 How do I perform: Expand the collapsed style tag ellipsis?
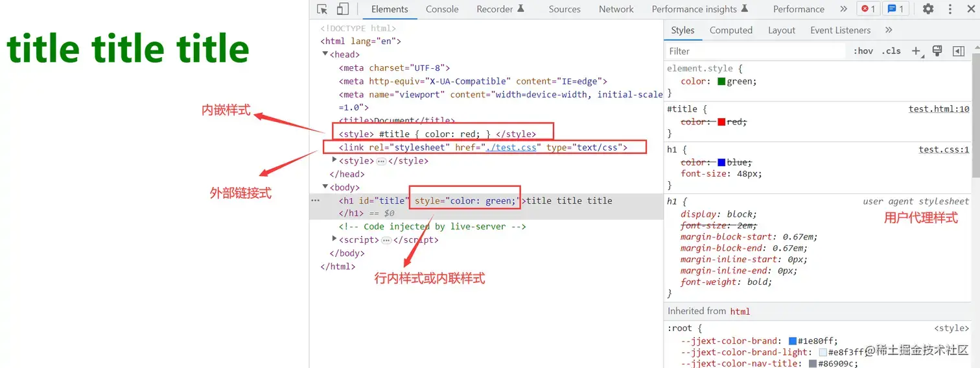pyautogui.click(x=381, y=161)
